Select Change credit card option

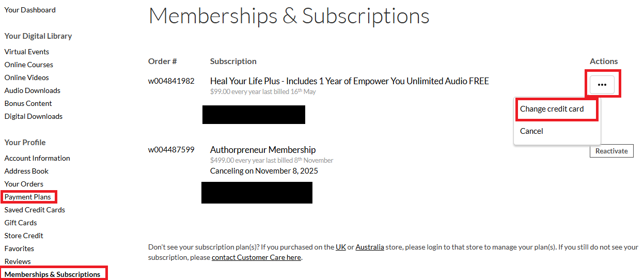pos(552,109)
